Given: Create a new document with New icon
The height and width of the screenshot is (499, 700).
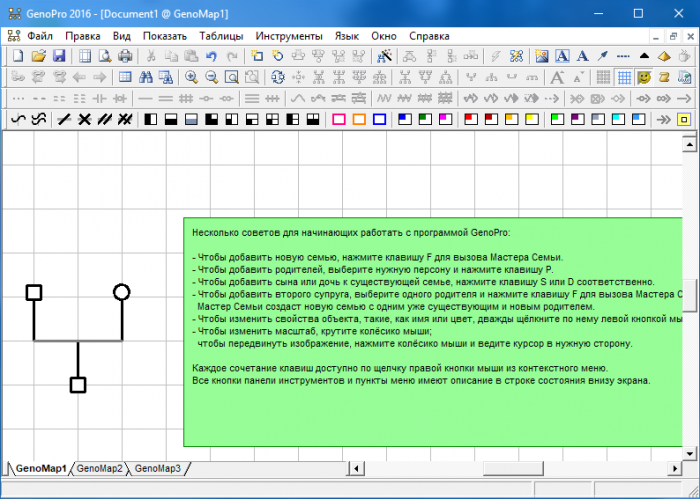Looking at the screenshot, I should 18,56.
